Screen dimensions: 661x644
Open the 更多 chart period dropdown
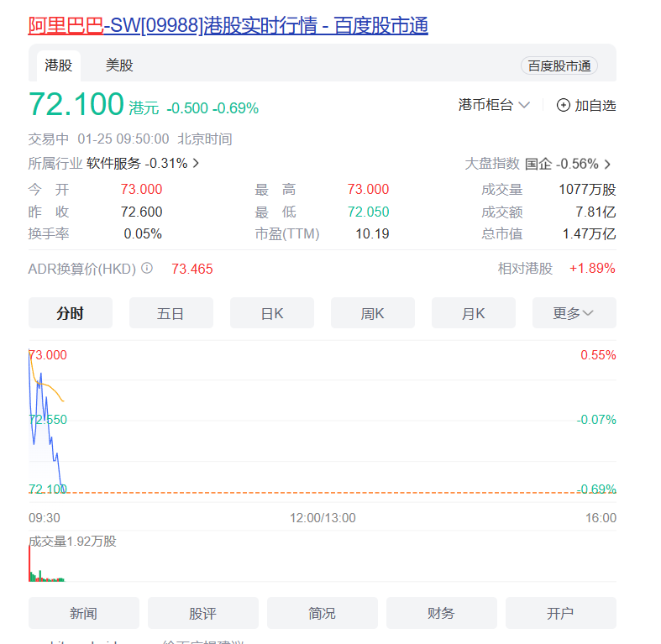tap(574, 313)
